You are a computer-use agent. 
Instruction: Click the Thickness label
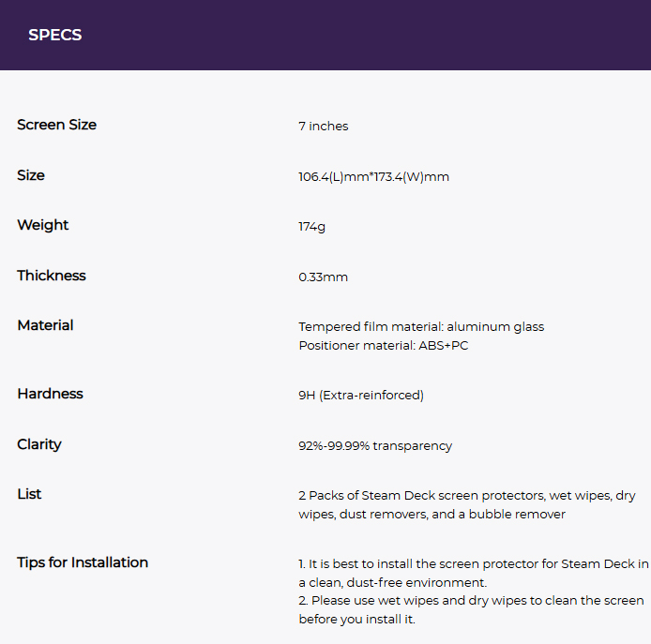click(x=52, y=276)
